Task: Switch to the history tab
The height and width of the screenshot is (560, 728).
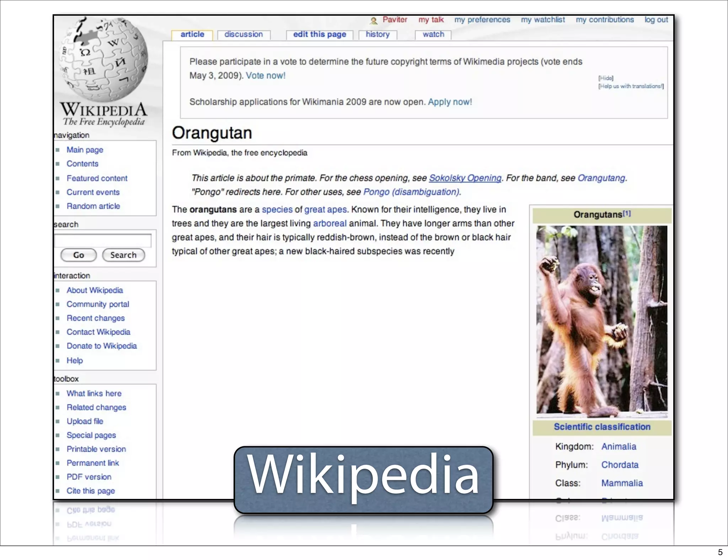Action: (x=378, y=34)
